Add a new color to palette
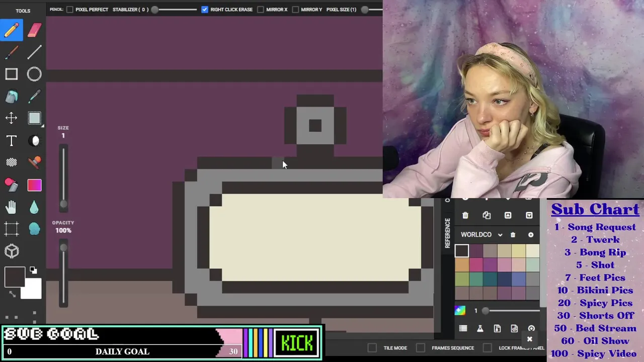Image resolution: width=644 pixels, height=362 pixels. [531, 235]
